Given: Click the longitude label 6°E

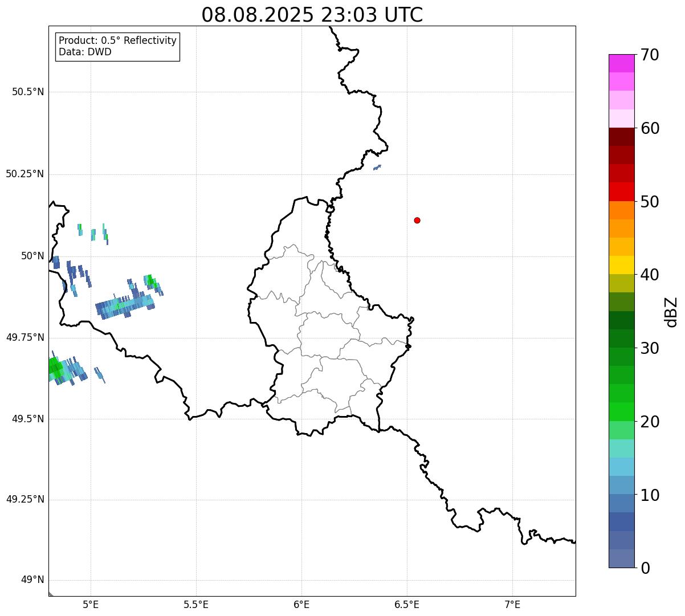Looking at the screenshot, I should tap(301, 604).
